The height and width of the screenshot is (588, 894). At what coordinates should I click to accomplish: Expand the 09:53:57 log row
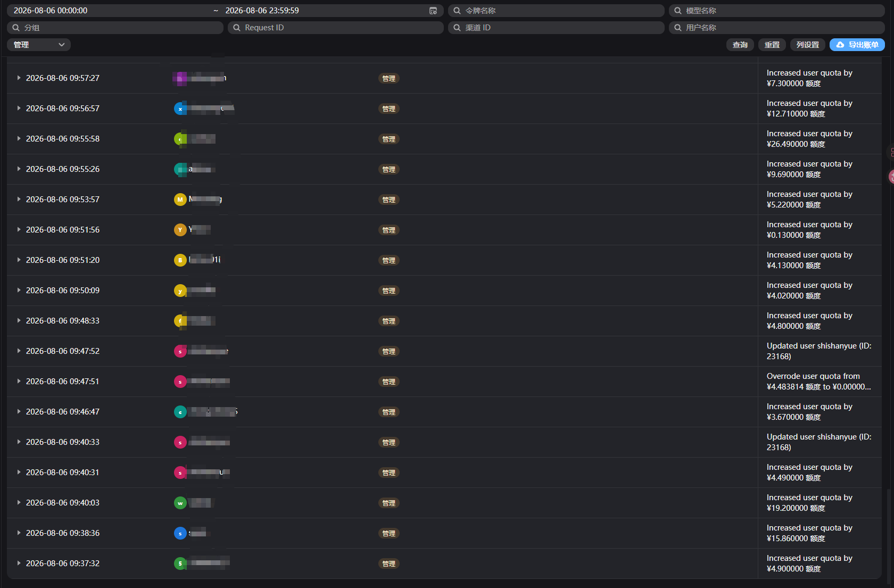(x=19, y=199)
